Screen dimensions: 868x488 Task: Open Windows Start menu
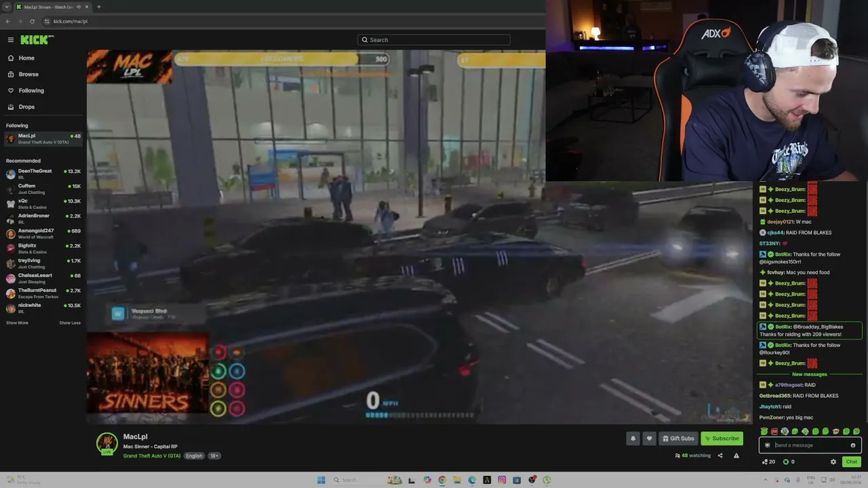(321, 480)
